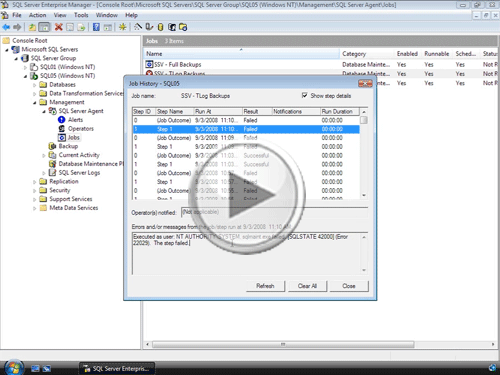Select the highlighted Step 1 Failed row
The image size is (500, 375).
(246, 129)
